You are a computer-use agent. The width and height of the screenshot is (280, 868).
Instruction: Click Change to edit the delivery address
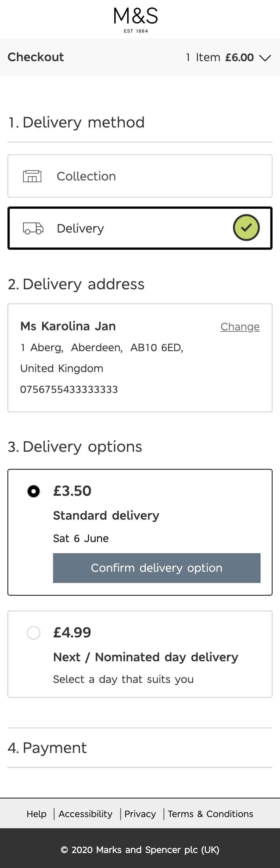pos(240,326)
